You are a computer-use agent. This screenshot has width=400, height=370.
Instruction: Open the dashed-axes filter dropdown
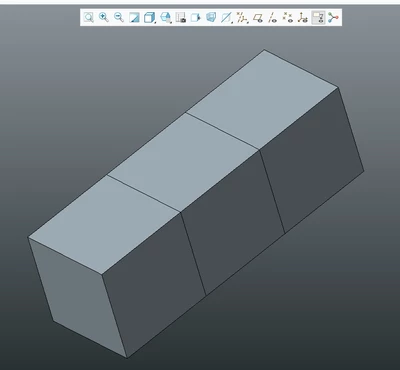pyautogui.click(x=242, y=17)
